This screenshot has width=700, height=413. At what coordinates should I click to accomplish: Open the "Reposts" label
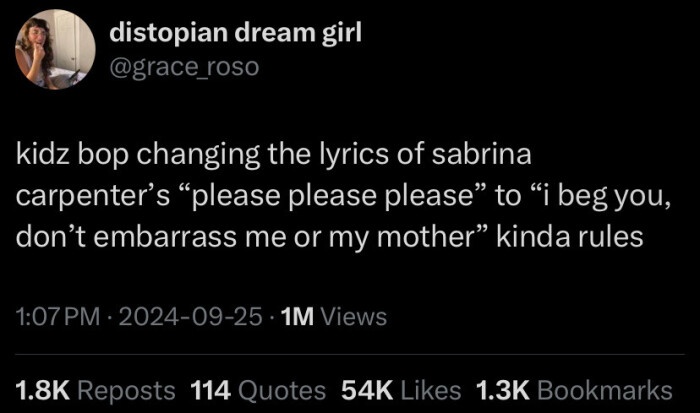(127, 389)
